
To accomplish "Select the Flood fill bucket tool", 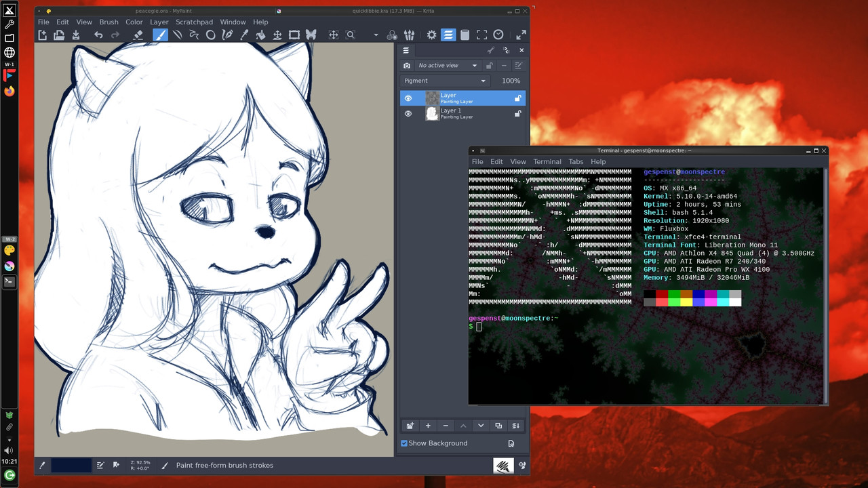I will (x=260, y=35).
